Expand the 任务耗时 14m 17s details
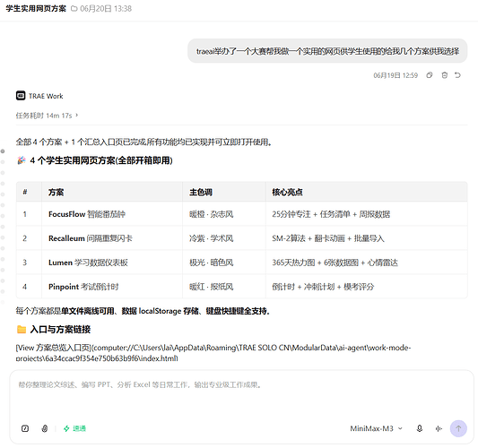This screenshot has height=448, width=478. 47,116
